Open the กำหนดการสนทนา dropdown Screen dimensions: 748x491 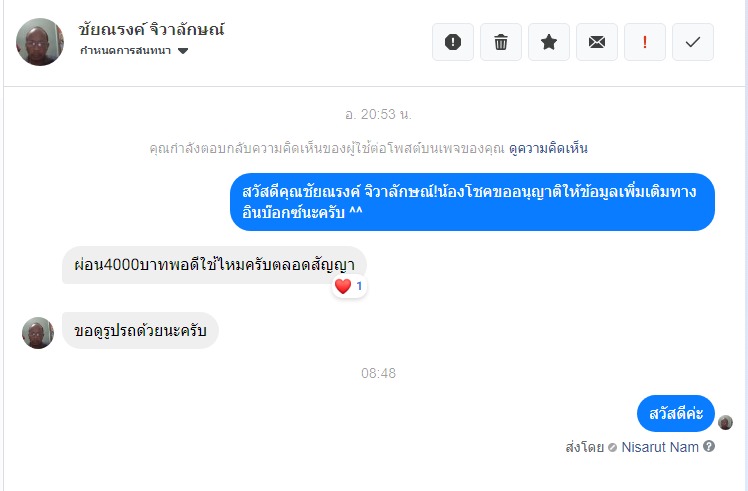pos(134,51)
